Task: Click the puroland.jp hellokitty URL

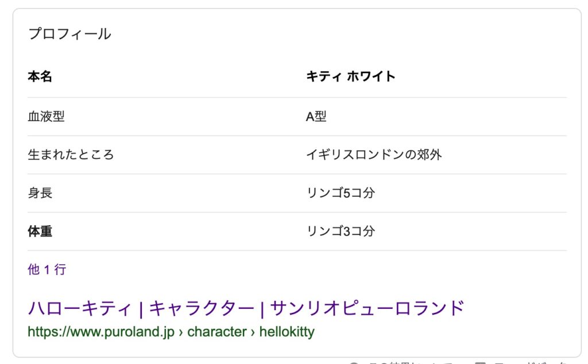Action: (171, 332)
